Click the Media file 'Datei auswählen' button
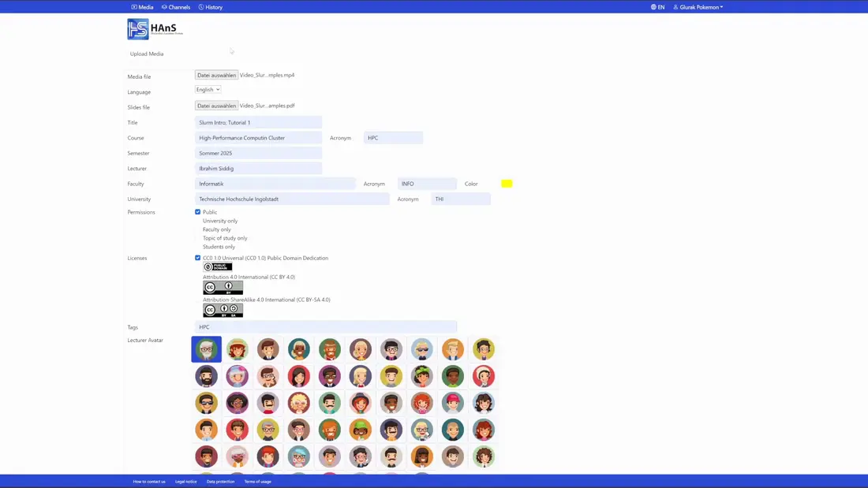868x488 pixels. pos(216,75)
